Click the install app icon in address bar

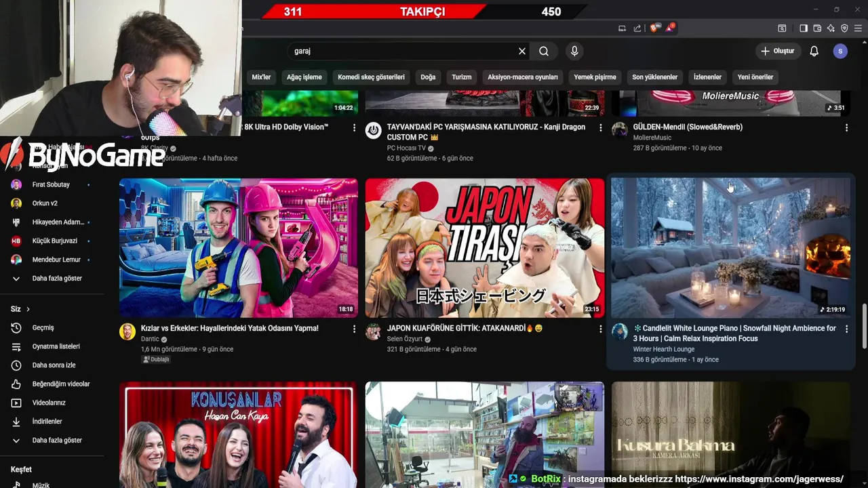[x=622, y=28]
